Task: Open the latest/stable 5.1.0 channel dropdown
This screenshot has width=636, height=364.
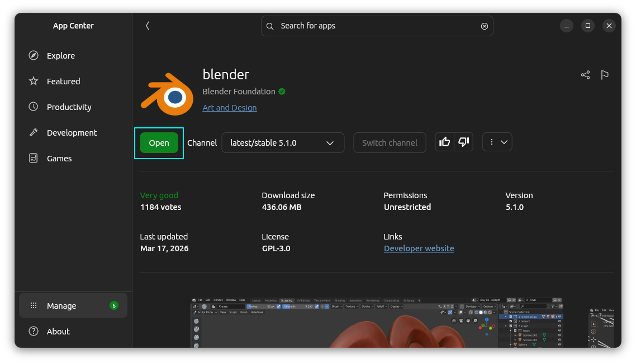Action: (282, 142)
